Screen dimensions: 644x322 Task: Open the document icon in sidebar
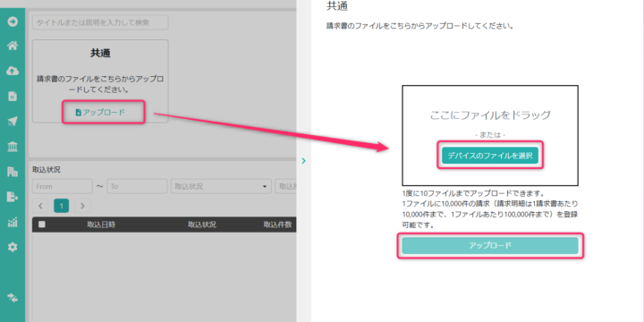click(x=13, y=97)
